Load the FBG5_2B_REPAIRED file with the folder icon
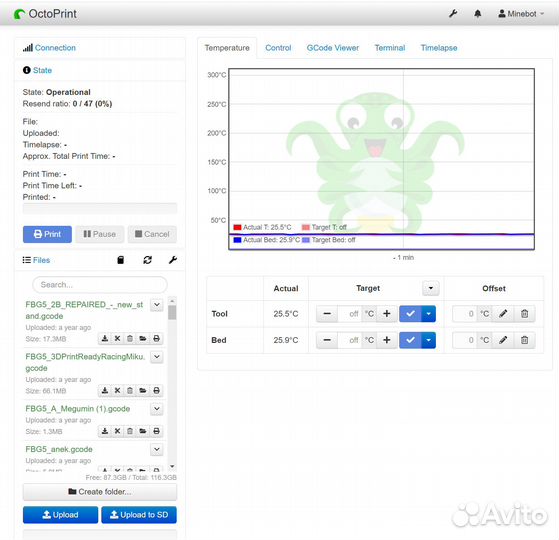559x540 pixels. click(x=143, y=339)
